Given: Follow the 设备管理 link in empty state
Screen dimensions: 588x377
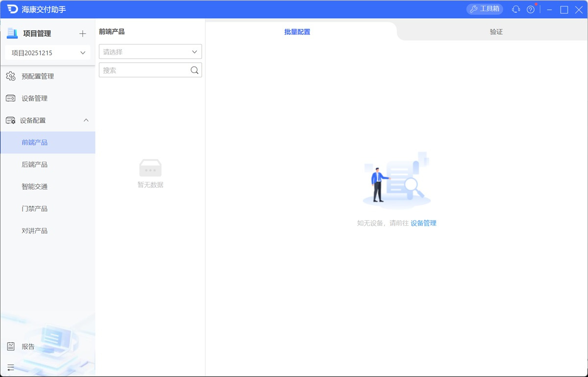Looking at the screenshot, I should (x=423, y=223).
